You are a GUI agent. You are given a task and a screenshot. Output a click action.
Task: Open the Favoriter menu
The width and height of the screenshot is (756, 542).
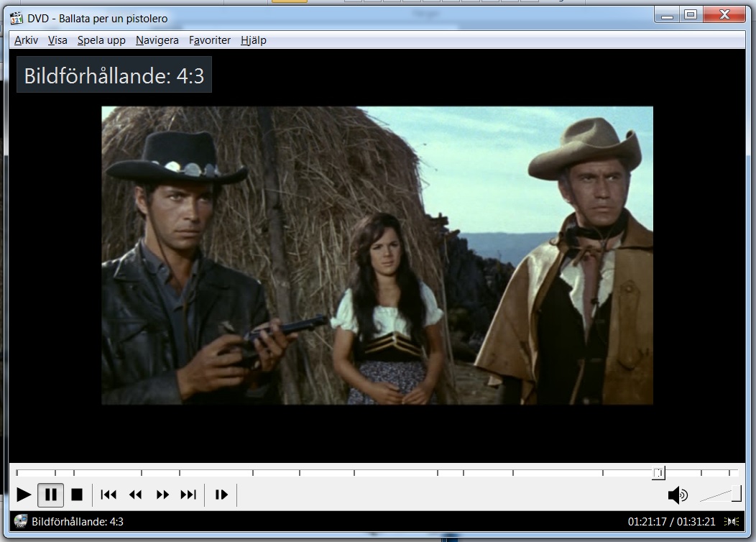coord(210,40)
